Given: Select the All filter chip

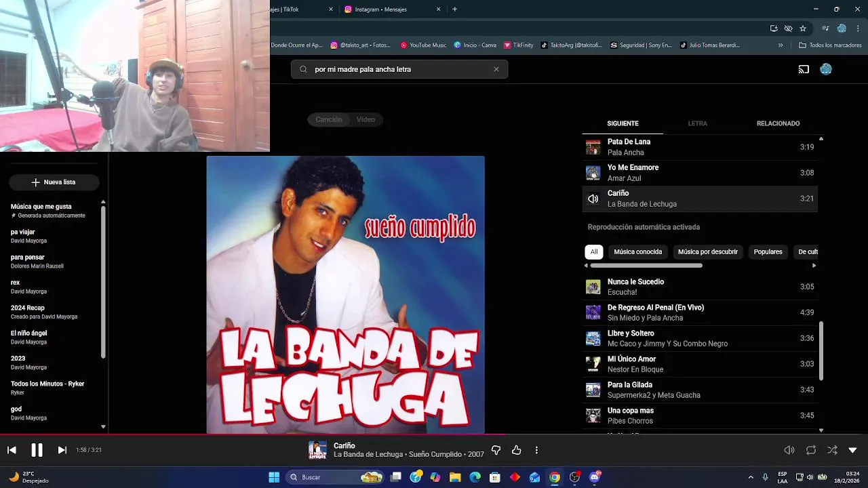Looking at the screenshot, I should 594,251.
